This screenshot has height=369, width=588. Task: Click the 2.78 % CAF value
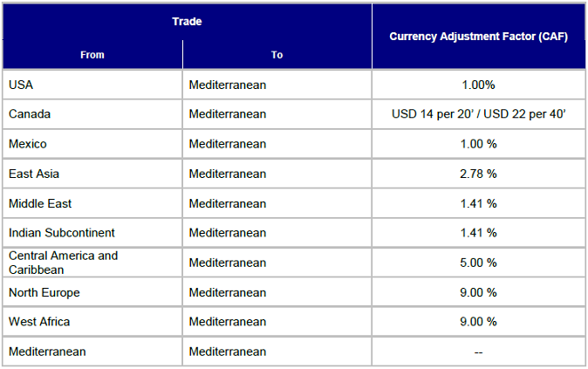point(478,174)
